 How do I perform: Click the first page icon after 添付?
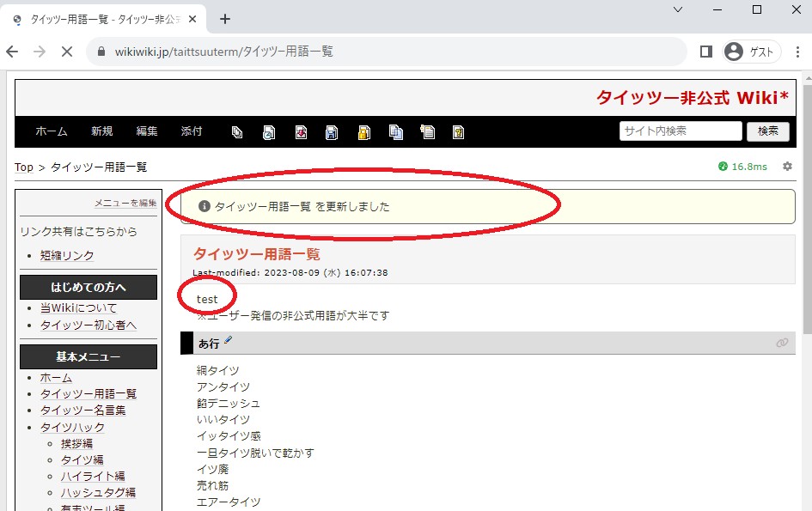click(237, 132)
